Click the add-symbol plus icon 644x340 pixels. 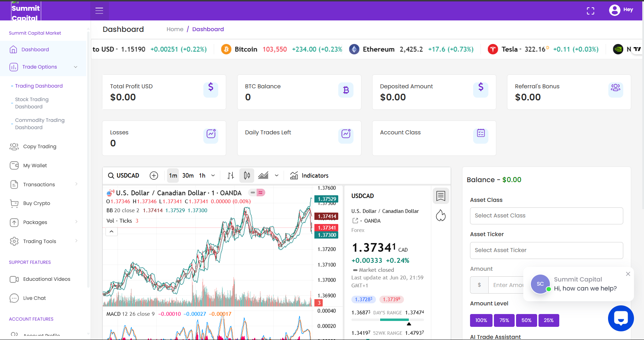154,176
